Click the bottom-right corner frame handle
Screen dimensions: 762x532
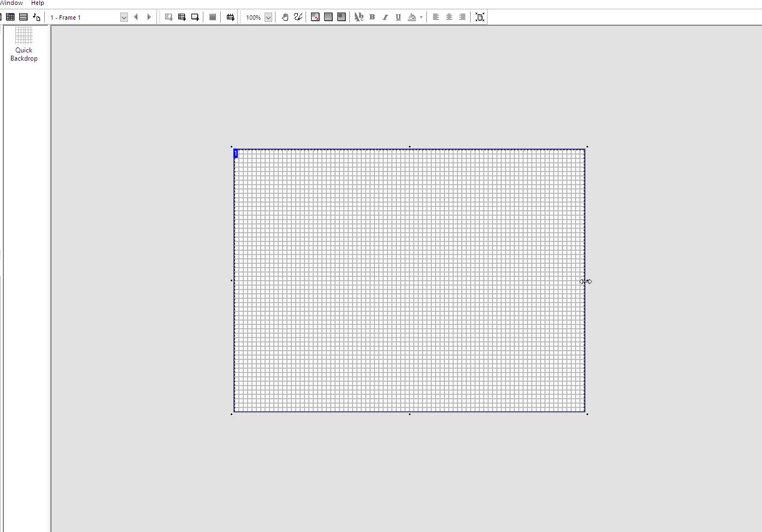coord(587,414)
